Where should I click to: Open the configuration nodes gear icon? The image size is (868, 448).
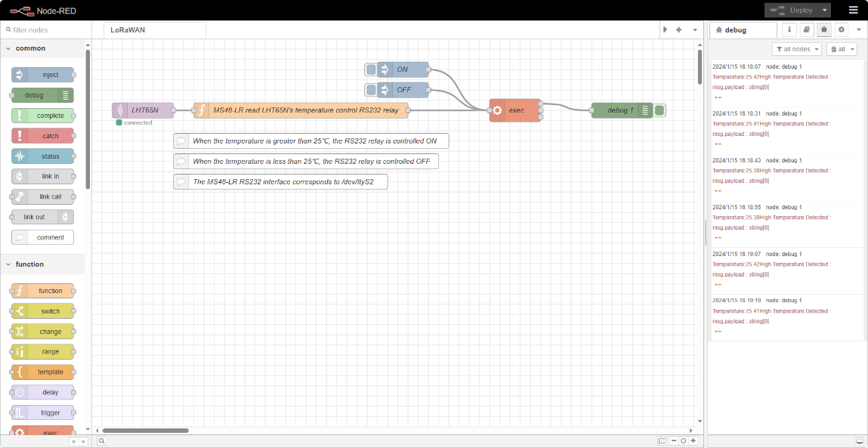coord(842,30)
